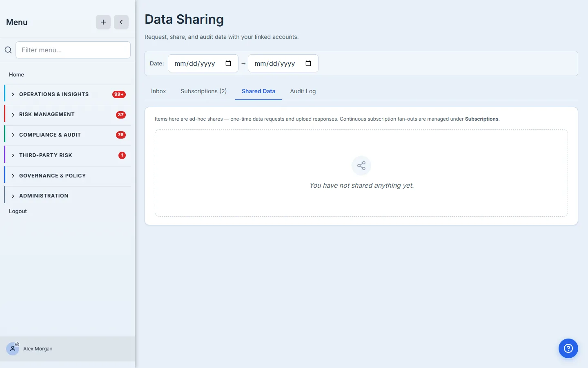The height and width of the screenshot is (368, 588).
Task: Expand Compliance & Audit chevron
Action: pyautogui.click(x=13, y=135)
